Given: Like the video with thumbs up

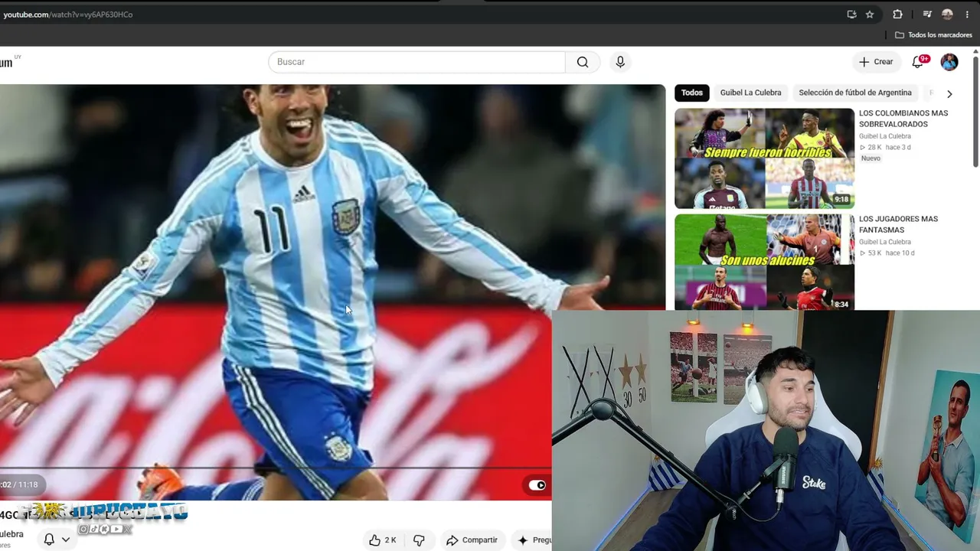Looking at the screenshot, I should 382,540.
